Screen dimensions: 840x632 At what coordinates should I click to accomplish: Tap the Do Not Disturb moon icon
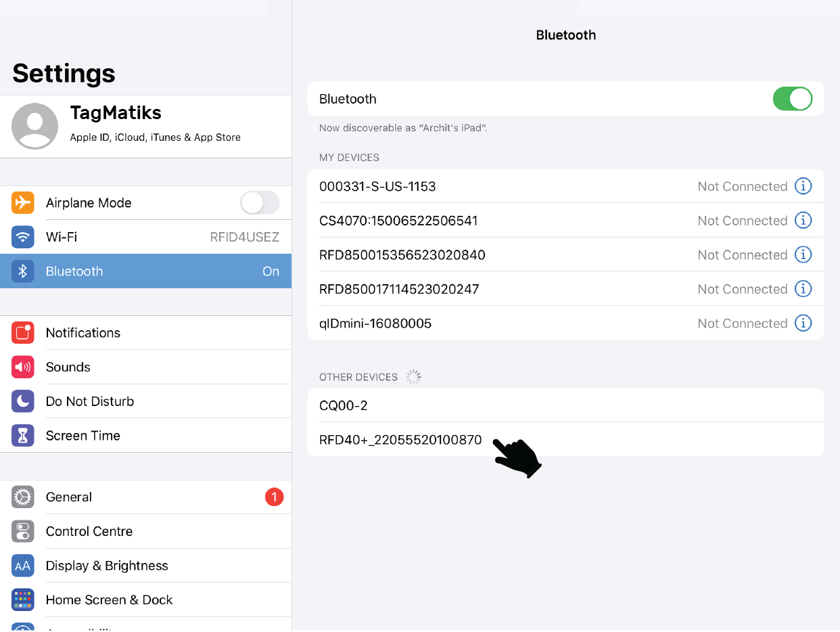[x=23, y=401]
